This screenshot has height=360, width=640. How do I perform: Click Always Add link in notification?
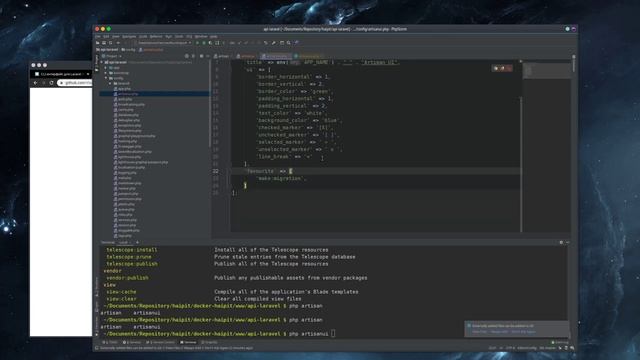pyautogui.click(x=499, y=332)
